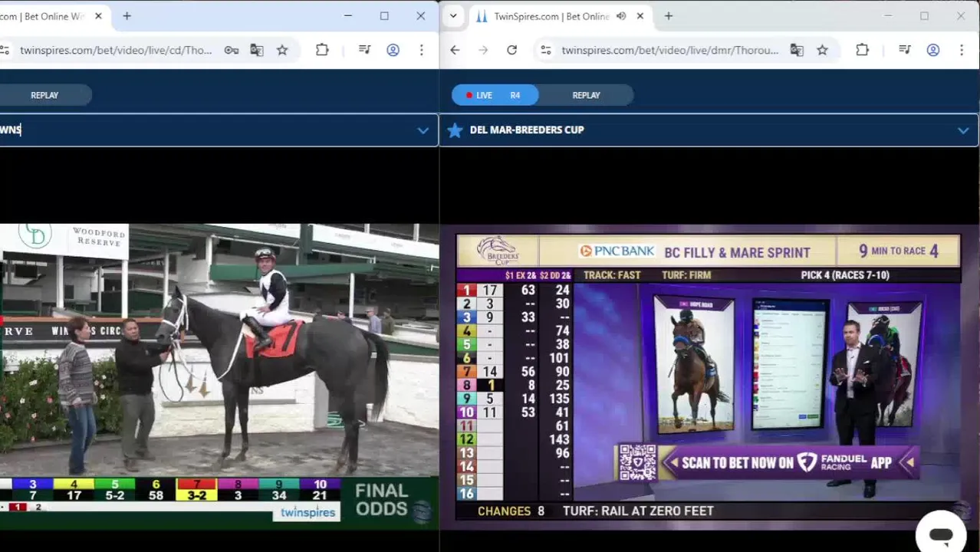Screen dimensions: 980x552
Task: View site information icon in left window
Action: (5, 50)
